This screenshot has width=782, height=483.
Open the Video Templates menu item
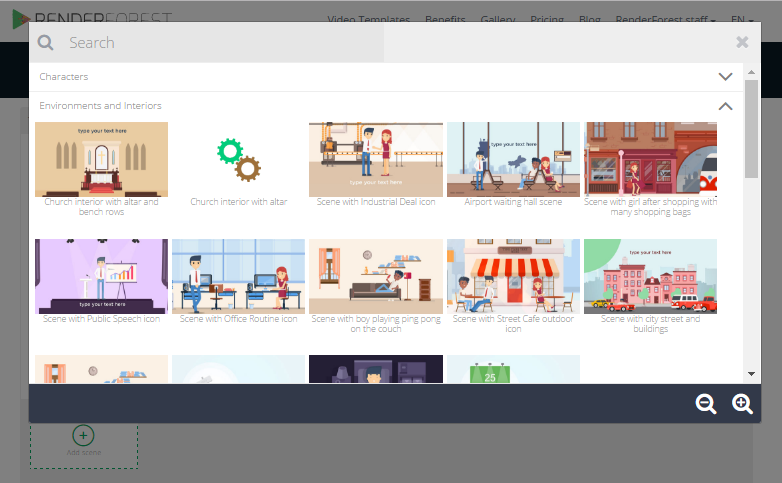click(x=368, y=20)
